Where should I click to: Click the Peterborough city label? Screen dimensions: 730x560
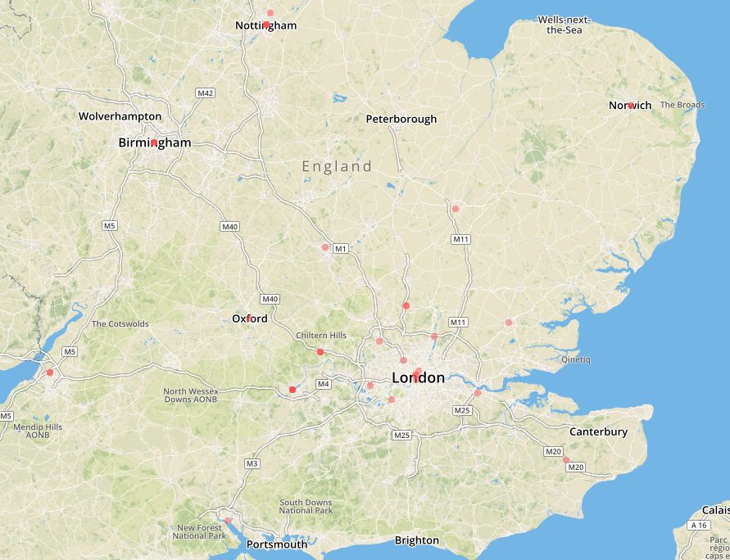pos(401,119)
